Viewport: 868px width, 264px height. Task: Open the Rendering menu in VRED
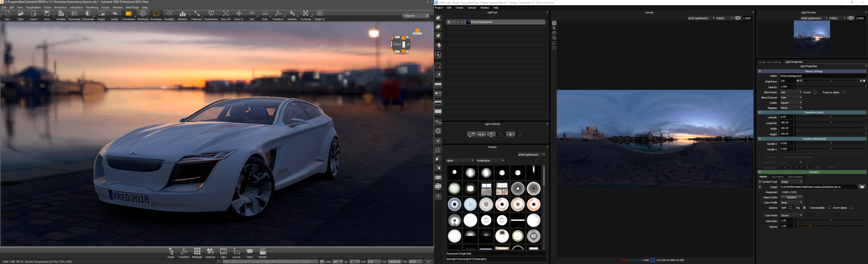(x=92, y=7)
